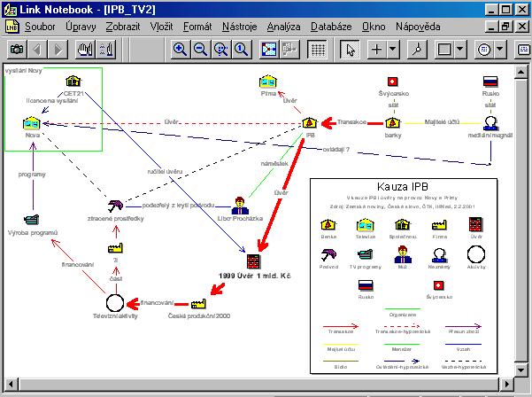Go to next snapshot arrow
The image size is (532, 397).
point(58,50)
